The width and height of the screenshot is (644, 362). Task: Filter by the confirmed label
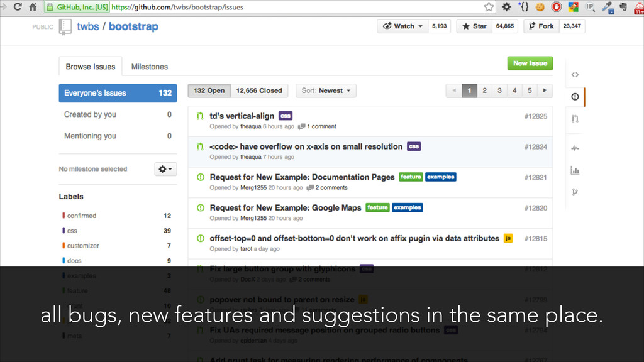(x=116, y=216)
